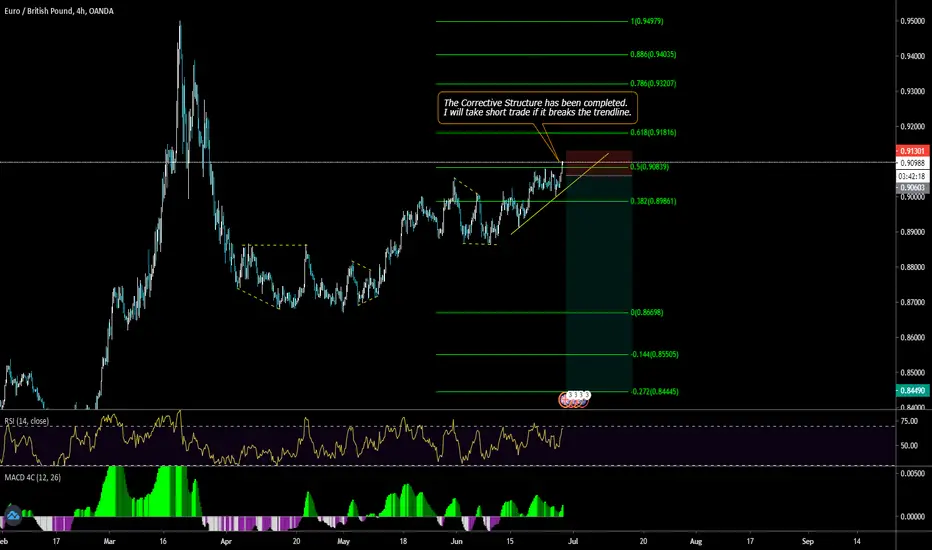Click the red 0.91301 stop price tag
932x550 pixels.
point(912,151)
